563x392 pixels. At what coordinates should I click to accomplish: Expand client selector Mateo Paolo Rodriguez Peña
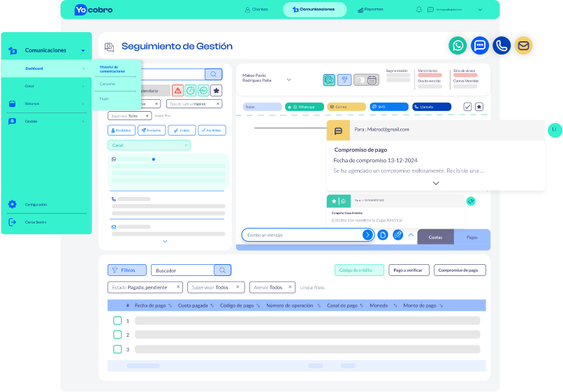pos(288,80)
